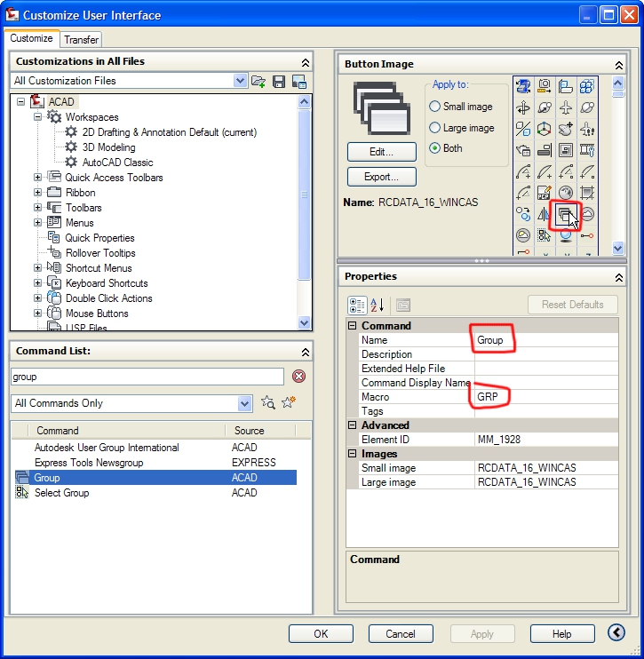This screenshot has height=659, width=644.
Task: Open the All Customization Files dropdown
Action: (240, 81)
